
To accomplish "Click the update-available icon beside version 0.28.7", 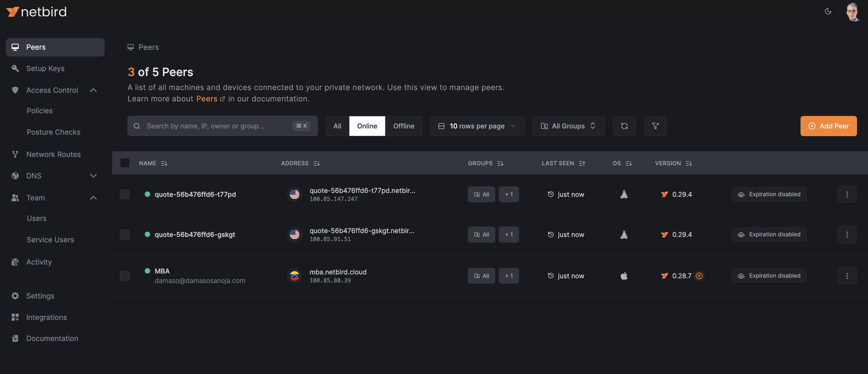I will pos(699,276).
